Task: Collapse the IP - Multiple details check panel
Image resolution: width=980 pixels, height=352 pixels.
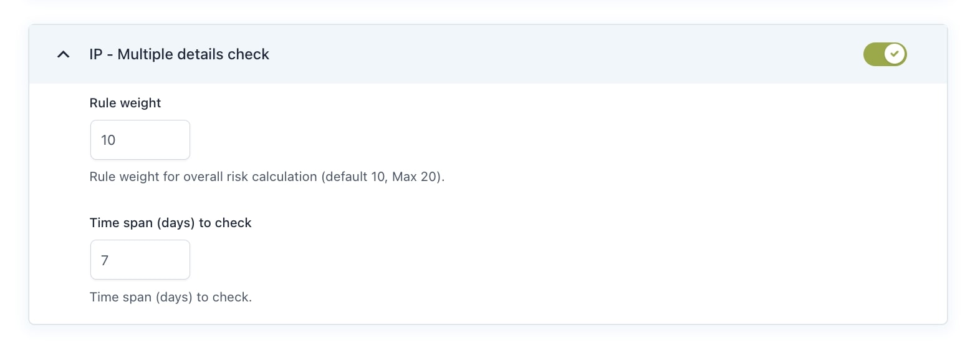Action: [63, 54]
